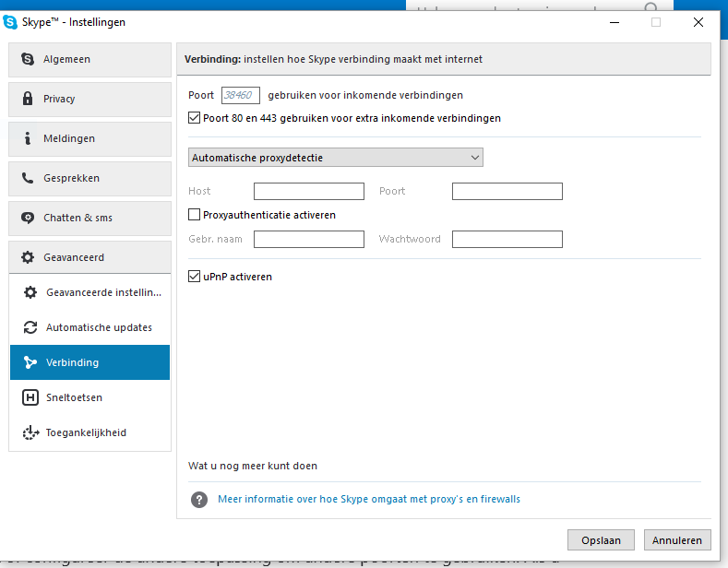This screenshot has height=568, width=728.
Task: Click the Wachtwoord input field
Action: (x=507, y=239)
